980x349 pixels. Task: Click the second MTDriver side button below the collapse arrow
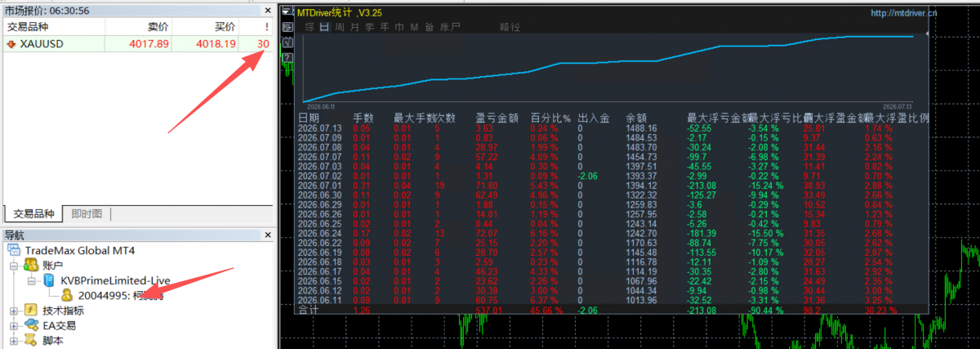pyautogui.click(x=287, y=27)
